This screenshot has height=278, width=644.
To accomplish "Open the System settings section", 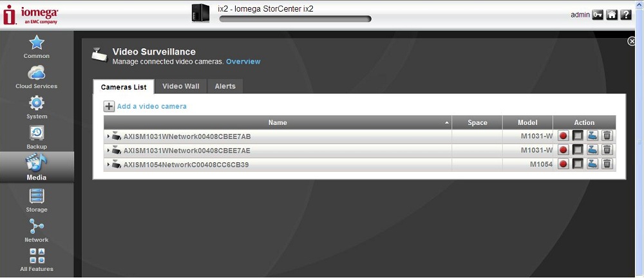I will (x=37, y=107).
